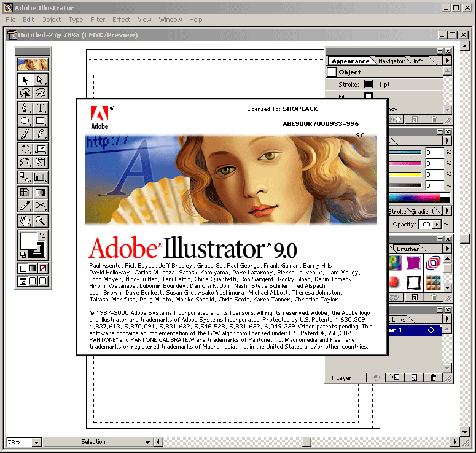Open the Opacity slider popup arrow
This screenshot has width=476, height=453.
(437, 225)
